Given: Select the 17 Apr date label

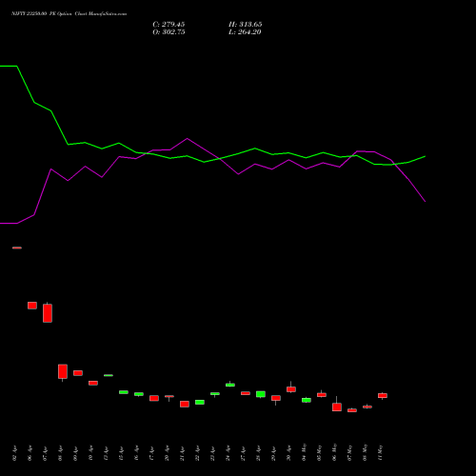Looking at the screenshot, I should [151, 453].
